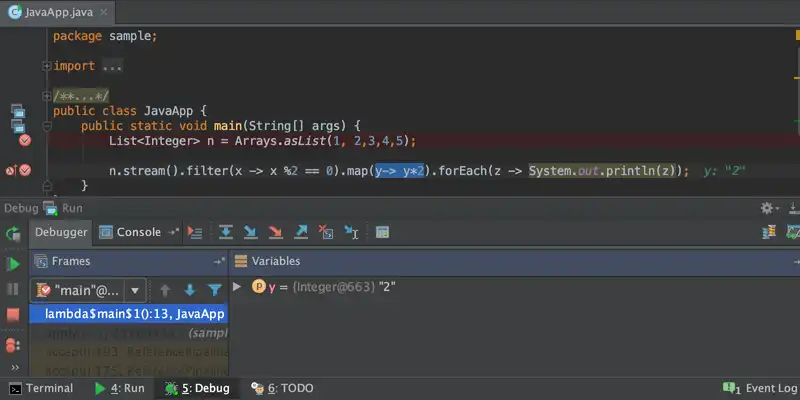Resume program with green play button

tap(13, 264)
